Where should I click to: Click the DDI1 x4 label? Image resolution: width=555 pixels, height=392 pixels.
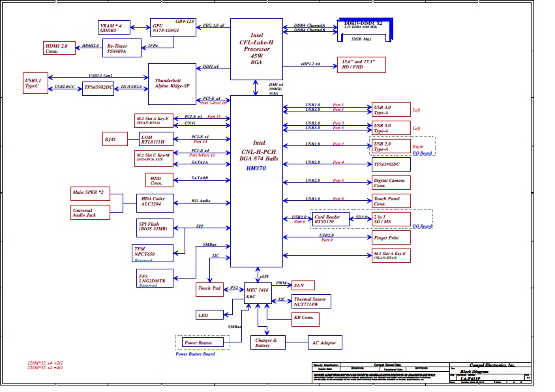pos(211,67)
